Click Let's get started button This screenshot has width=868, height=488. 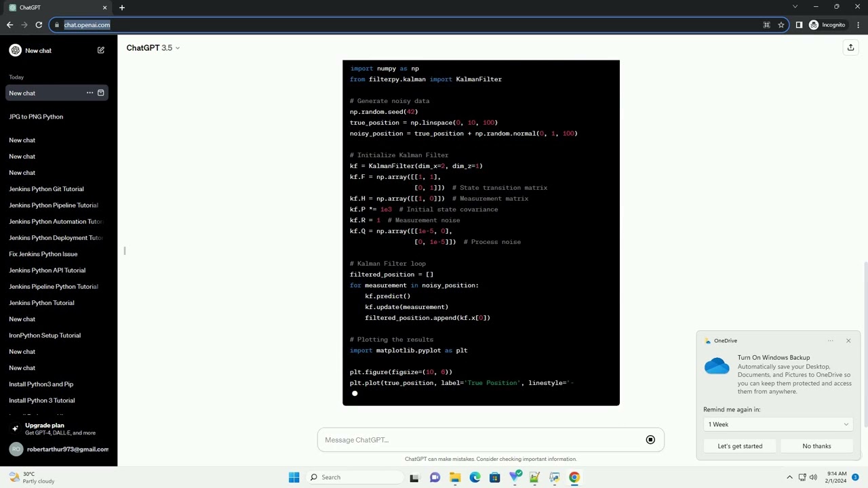[x=740, y=446]
